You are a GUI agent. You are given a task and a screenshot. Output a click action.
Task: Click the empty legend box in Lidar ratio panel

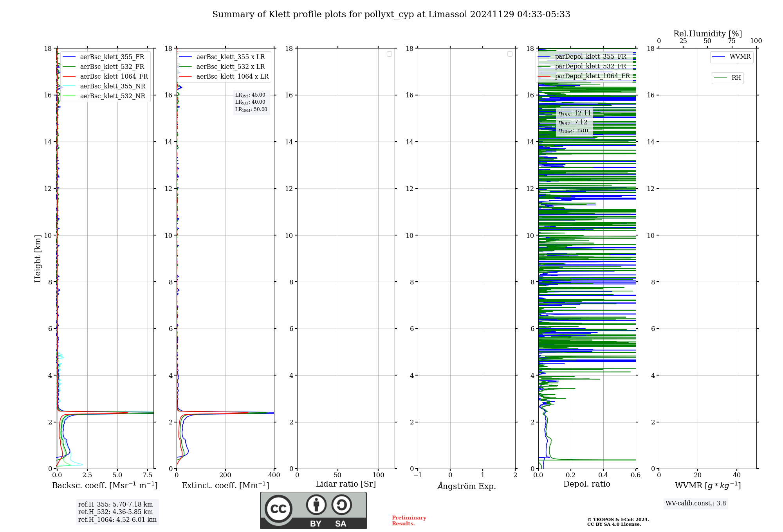[389, 54]
